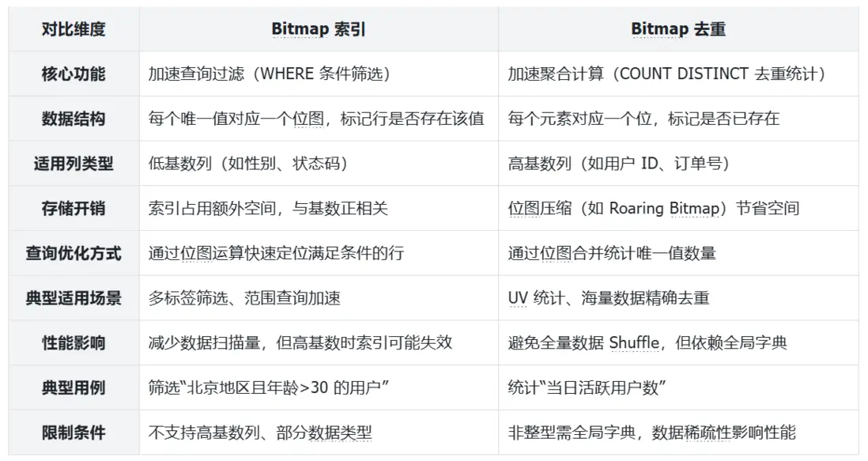Viewport: 868px width, 461px height.
Task: Click the Bitmap 索引 column header
Action: [x=318, y=29]
